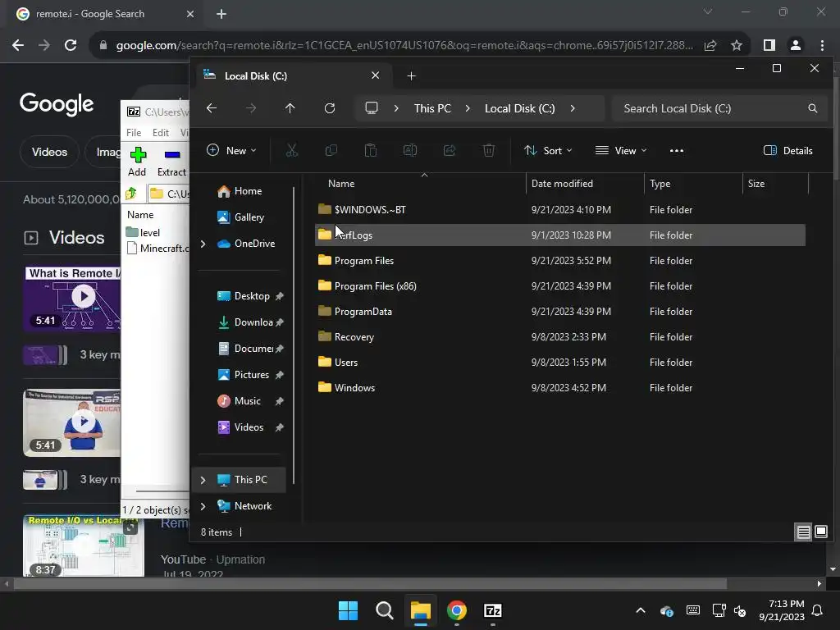This screenshot has height=630, width=840.
Task: Click the Cut scissors icon in Explorer toolbar
Action: [291, 151]
